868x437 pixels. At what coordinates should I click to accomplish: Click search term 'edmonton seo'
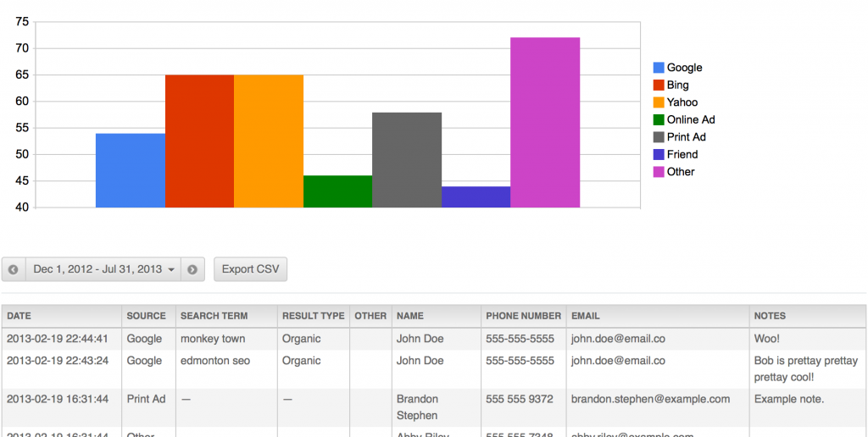215,361
